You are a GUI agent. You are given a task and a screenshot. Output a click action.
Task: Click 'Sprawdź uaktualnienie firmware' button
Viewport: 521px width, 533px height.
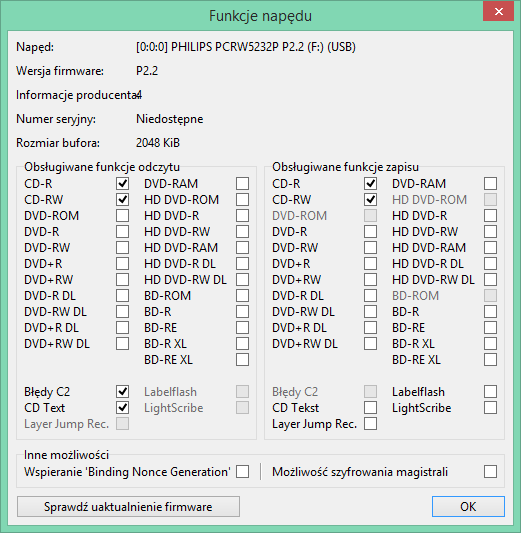tap(128, 506)
